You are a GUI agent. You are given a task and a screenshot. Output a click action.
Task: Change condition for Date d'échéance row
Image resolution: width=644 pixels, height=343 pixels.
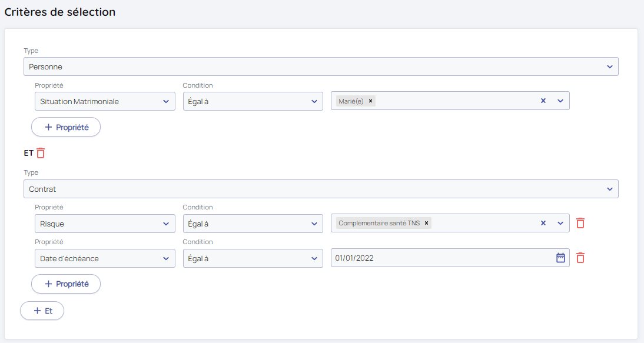253,258
